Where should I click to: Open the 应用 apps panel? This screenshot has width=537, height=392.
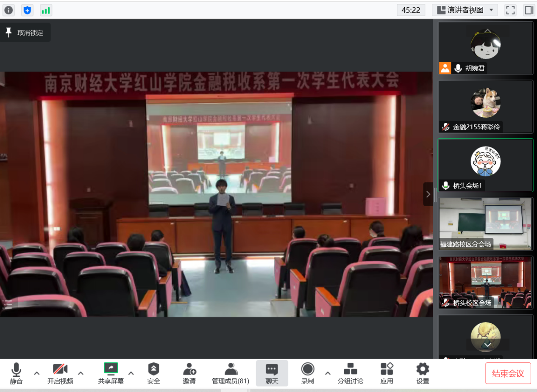[387, 373]
